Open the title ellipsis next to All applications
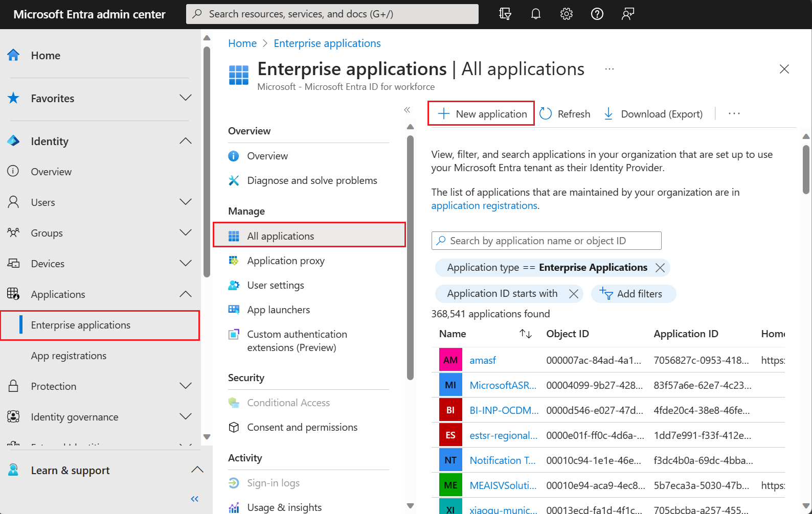The width and height of the screenshot is (812, 514). [x=610, y=69]
